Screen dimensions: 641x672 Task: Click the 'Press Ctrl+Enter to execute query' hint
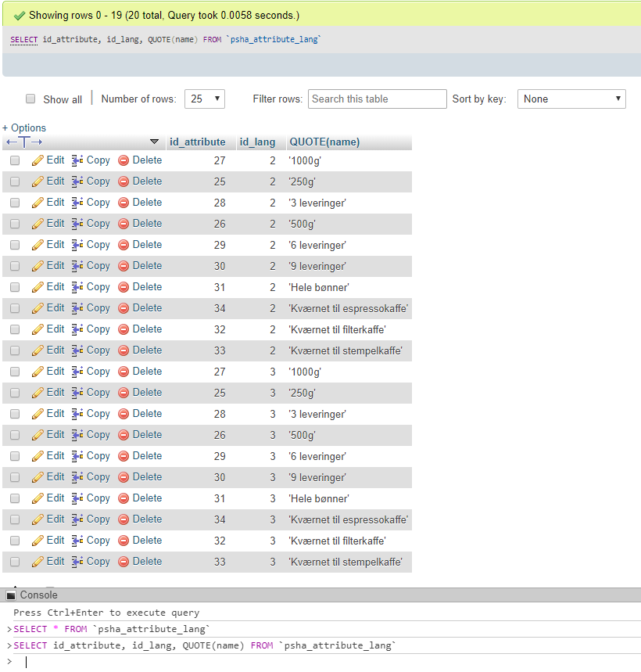pos(106,613)
